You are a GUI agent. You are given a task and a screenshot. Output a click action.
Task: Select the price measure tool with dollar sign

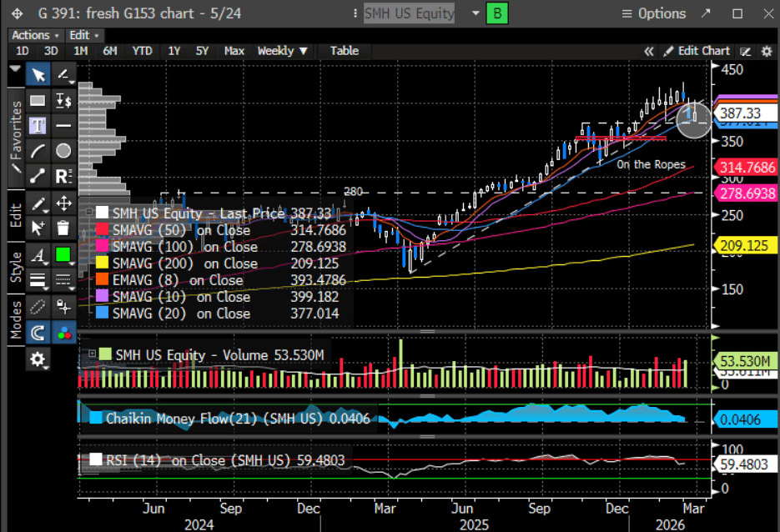(63, 100)
